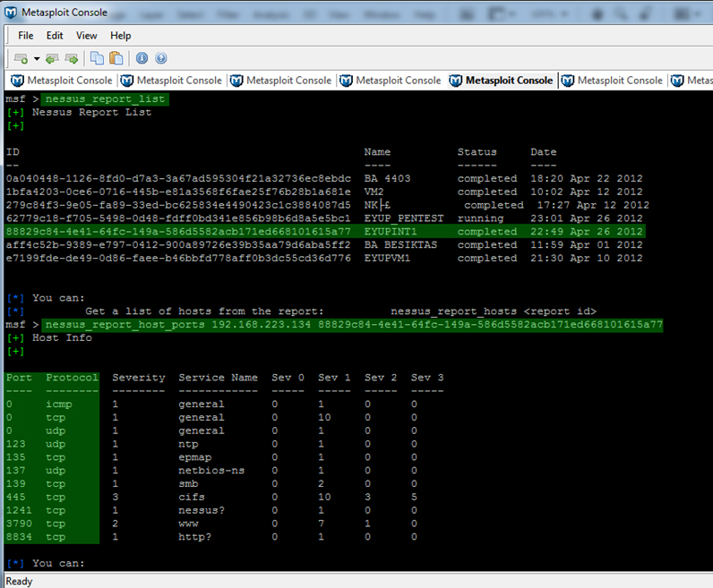
Task: Click the 'Date' column header
Action: click(544, 152)
